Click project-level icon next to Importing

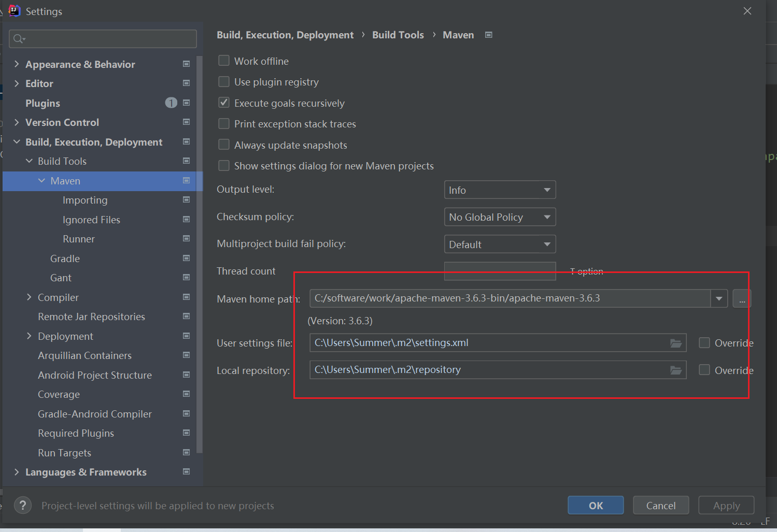coord(186,199)
